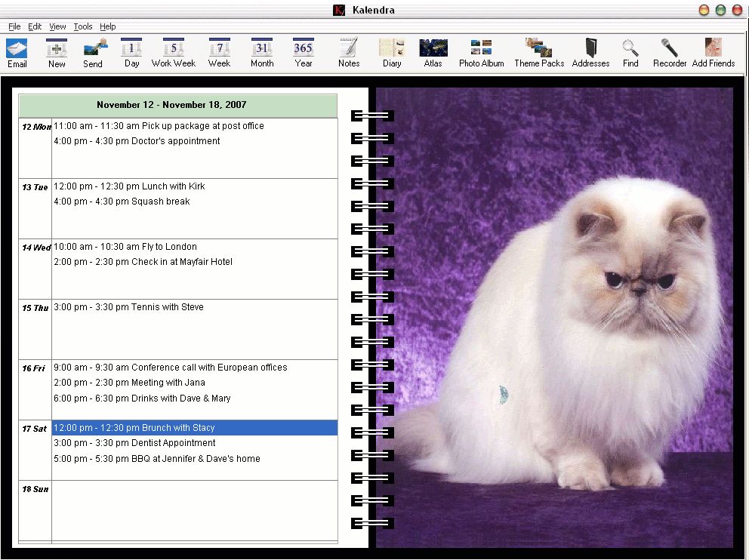Launch the Recorder microphone tool

(x=669, y=53)
